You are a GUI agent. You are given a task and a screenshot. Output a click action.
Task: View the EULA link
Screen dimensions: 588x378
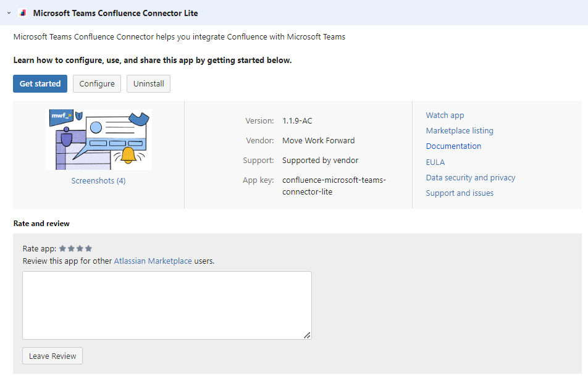click(x=435, y=162)
